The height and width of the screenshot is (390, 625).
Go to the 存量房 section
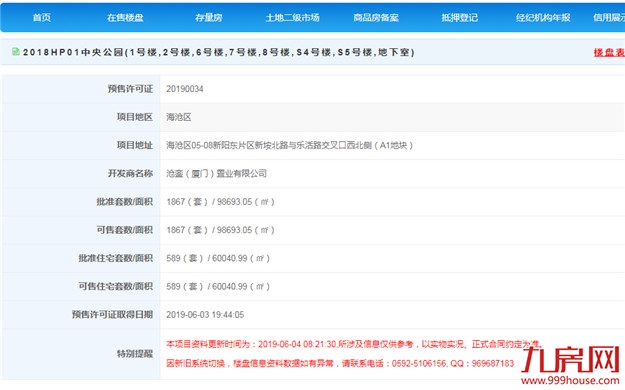tap(208, 18)
